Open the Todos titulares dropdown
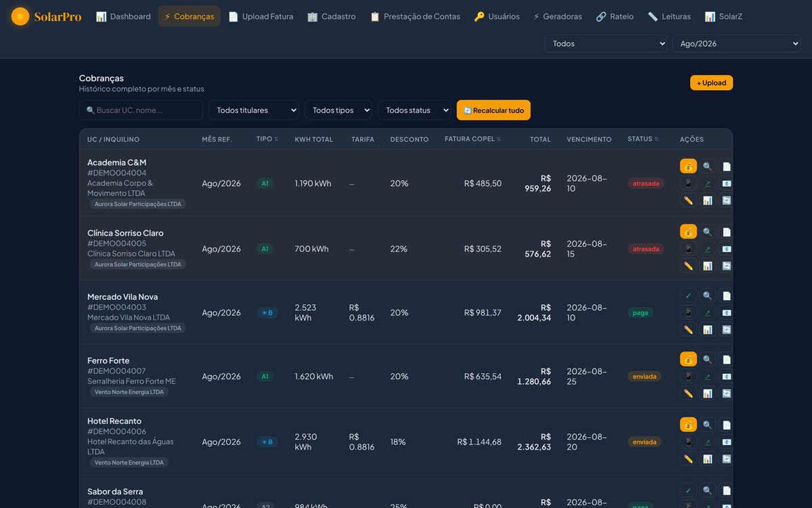The width and height of the screenshot is (812, 508). point(254,110)
